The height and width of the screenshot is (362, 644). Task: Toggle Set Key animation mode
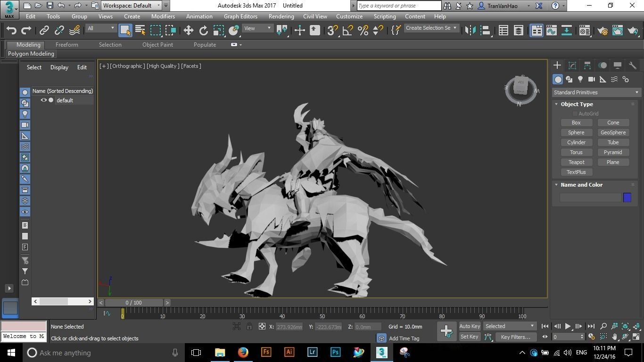click(470, 337)
